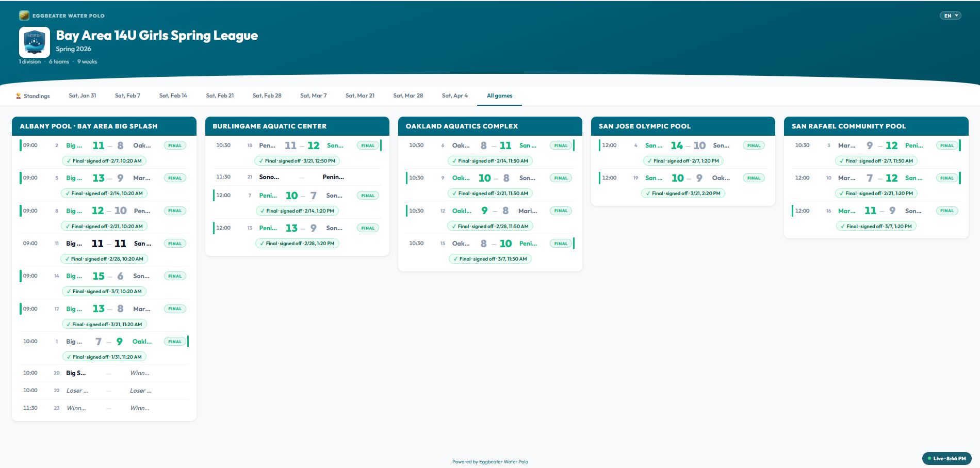Screen dimensions: 980x468
Task: Click 'Final · signed off · 1/31, 11:20 AM' badge
Action: pyautogui.click(x=104, y=357)
